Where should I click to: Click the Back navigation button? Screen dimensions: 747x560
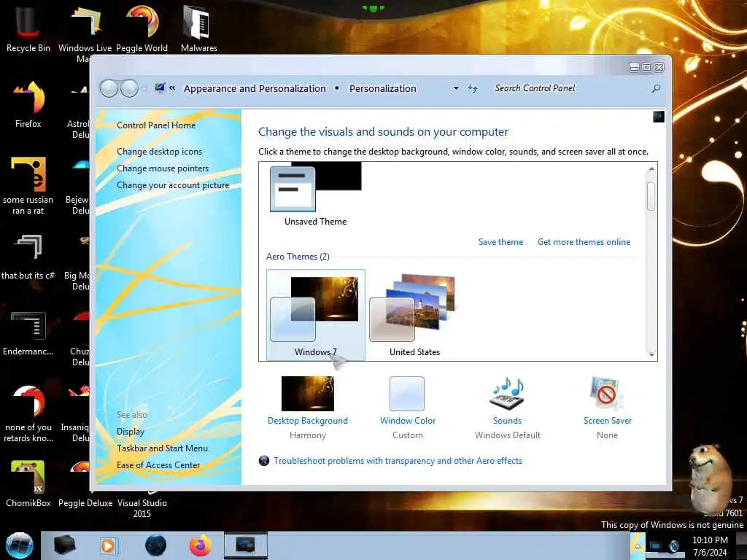tap(109, 88)
